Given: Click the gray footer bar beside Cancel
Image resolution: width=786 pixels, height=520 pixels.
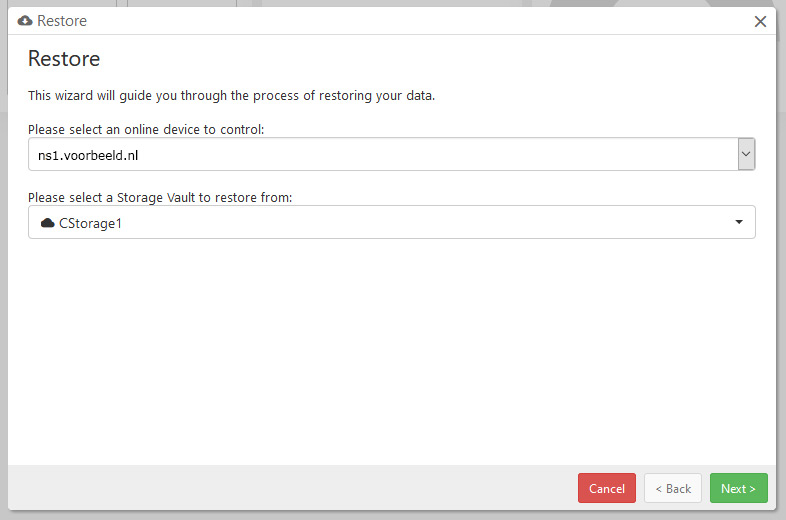Looking at the screenshot, I should point(291,488).
